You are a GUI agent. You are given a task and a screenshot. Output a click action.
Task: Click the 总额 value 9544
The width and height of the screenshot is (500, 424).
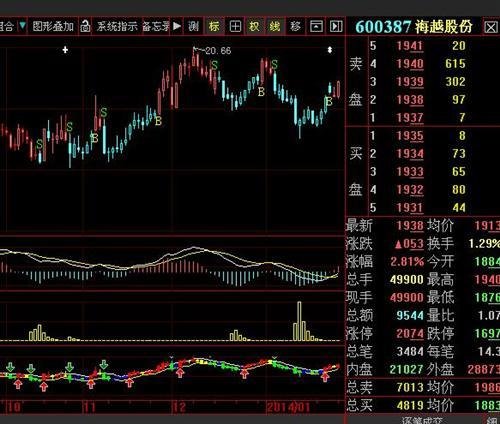(410, 315)
